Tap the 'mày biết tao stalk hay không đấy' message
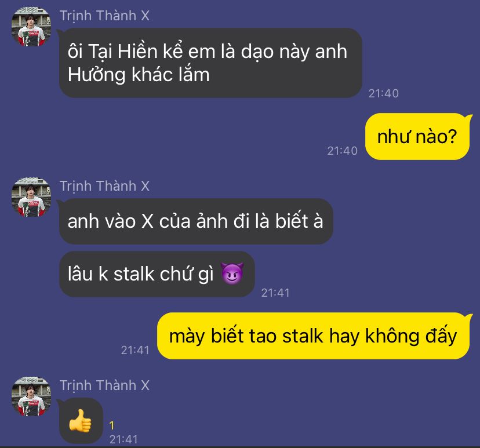 [x=313, y=336]
